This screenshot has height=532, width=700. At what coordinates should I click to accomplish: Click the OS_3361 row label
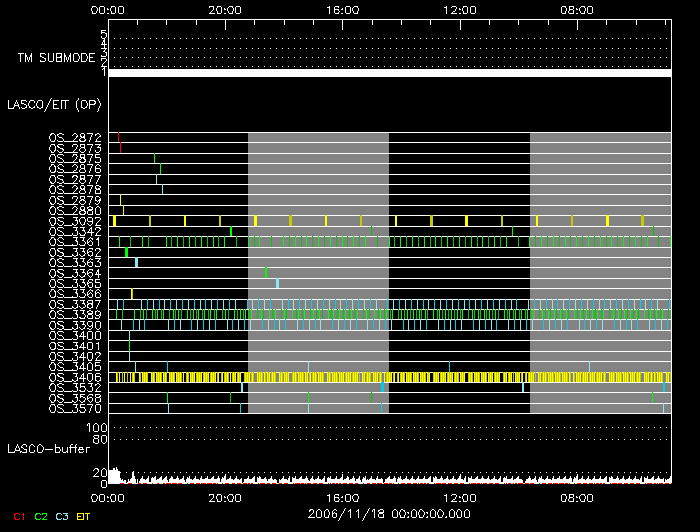[x=75, y=242]
